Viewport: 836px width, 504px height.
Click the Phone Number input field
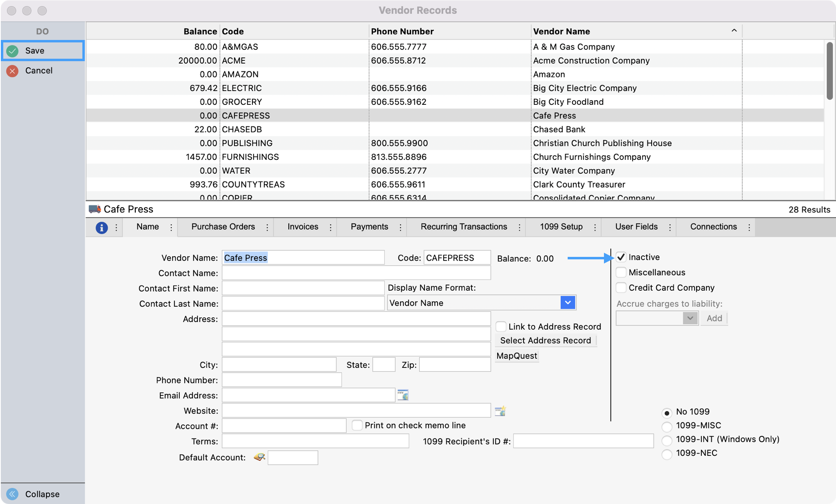(x=281, y=380)
